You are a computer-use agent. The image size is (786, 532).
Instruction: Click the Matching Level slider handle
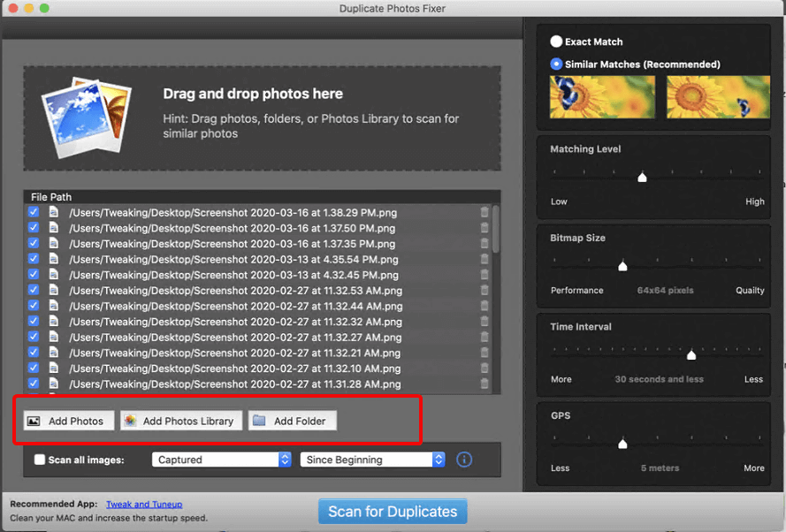coord(643,178)
